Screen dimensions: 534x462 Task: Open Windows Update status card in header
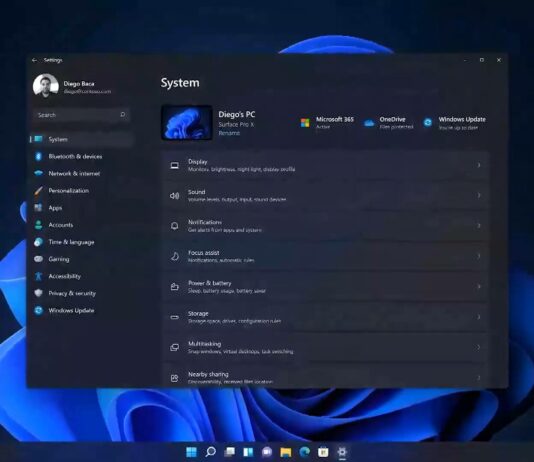coord(454,123)
